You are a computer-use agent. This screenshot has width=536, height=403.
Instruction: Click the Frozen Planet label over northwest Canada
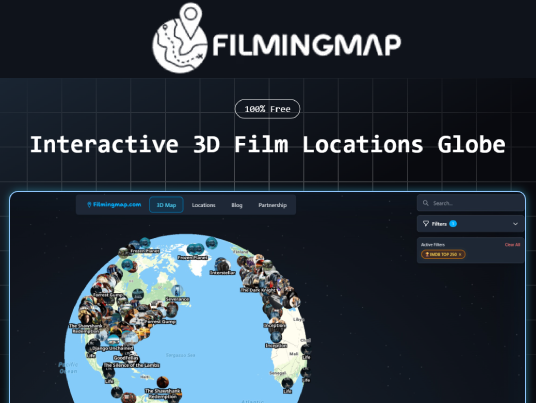[145, 251]
